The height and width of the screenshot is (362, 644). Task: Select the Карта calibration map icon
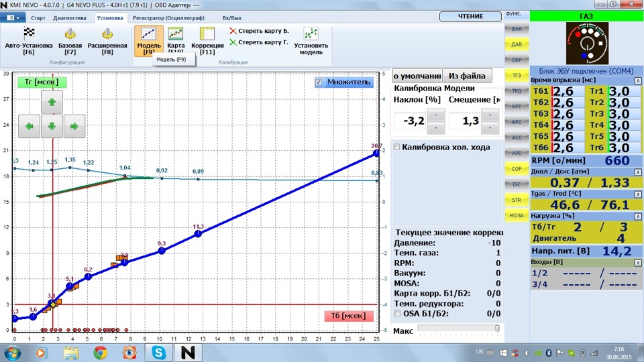coord(176,34)
